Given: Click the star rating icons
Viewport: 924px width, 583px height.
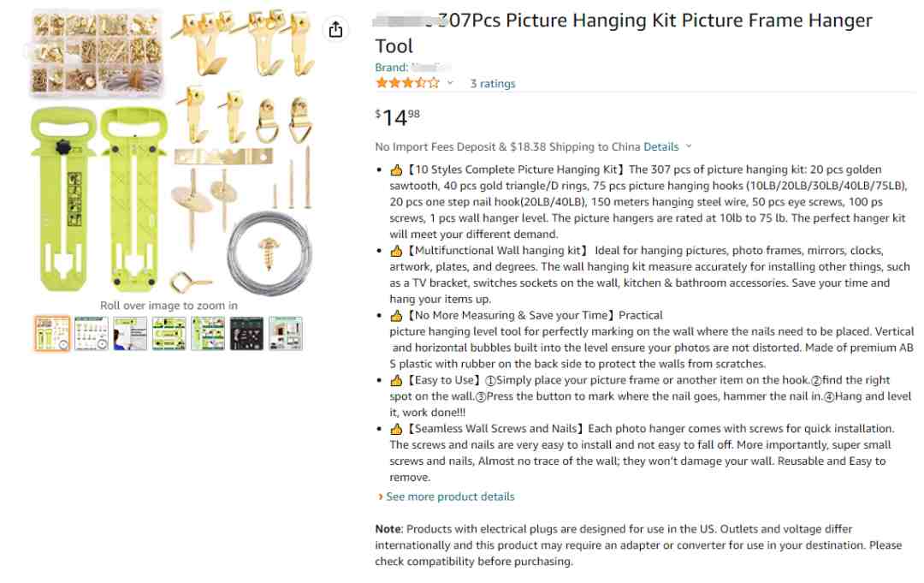Looking at the screenshot, I should click(407, 83).
